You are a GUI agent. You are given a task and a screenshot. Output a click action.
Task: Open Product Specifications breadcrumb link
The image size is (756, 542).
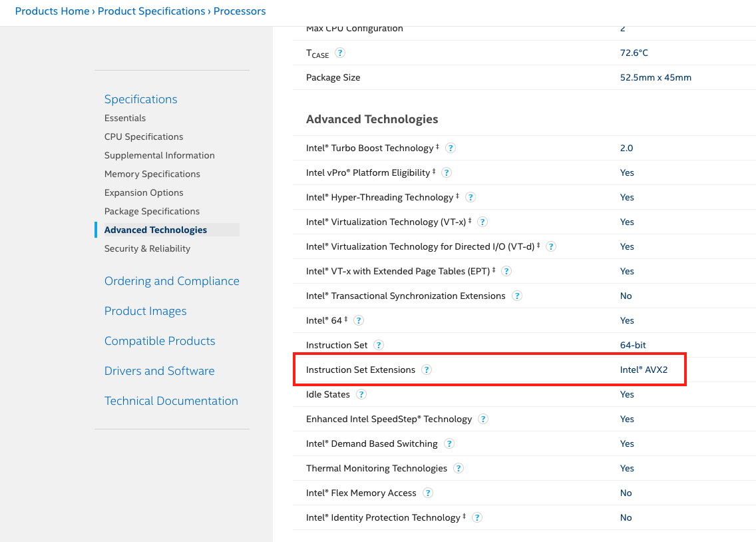(151, 11)
